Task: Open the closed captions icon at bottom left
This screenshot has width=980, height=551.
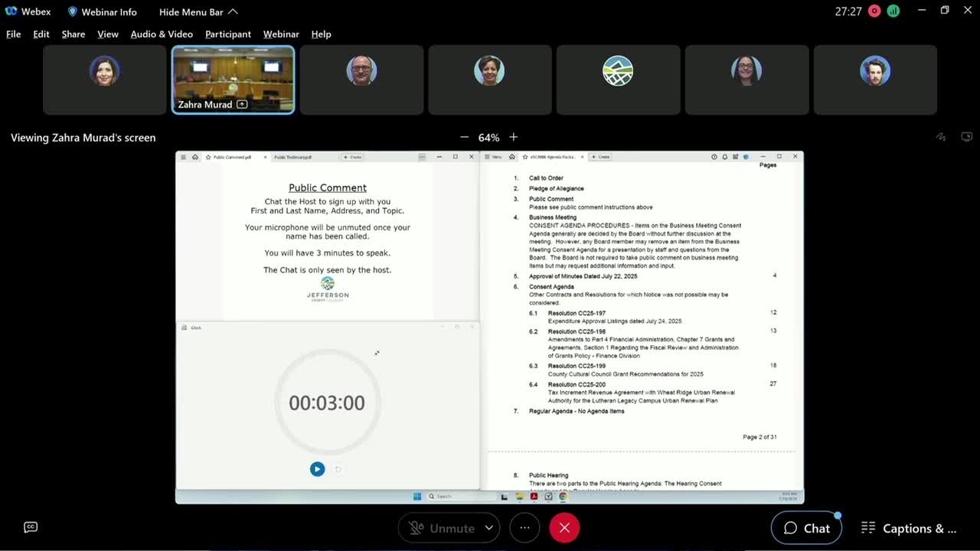Action: 31,527
